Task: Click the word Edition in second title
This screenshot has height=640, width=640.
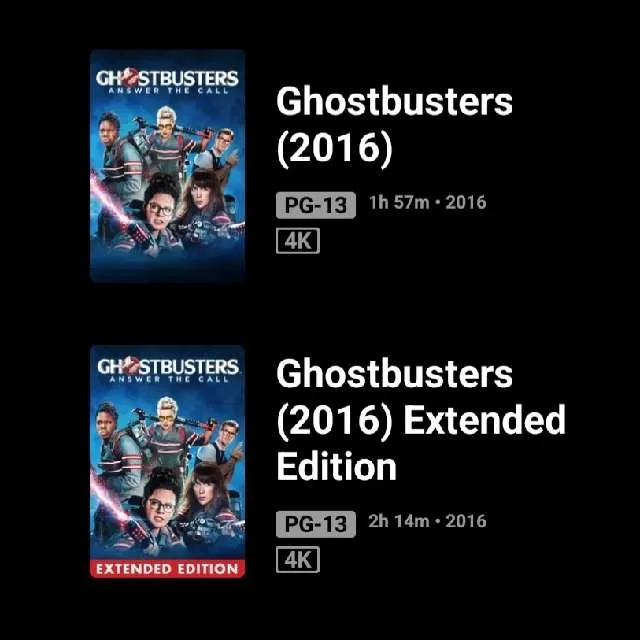Action: (336, 467)
